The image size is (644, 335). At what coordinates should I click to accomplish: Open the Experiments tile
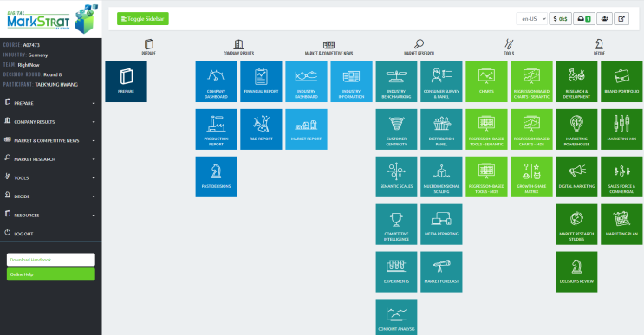[x=396, y=272]
